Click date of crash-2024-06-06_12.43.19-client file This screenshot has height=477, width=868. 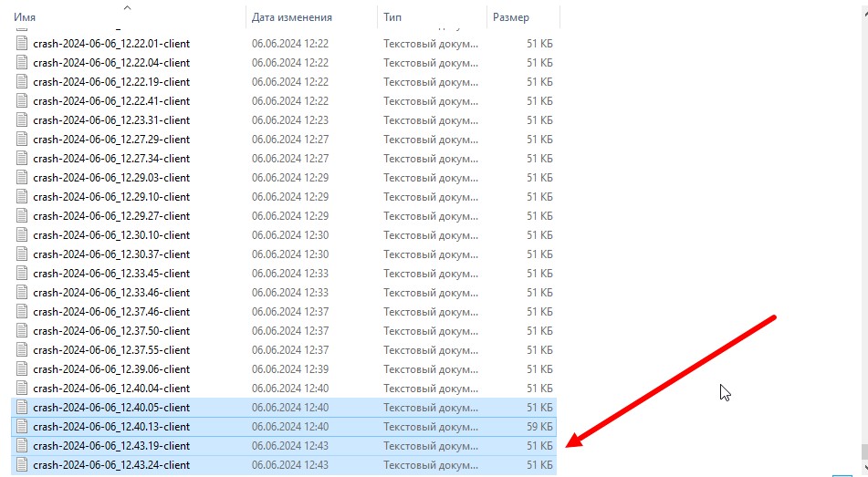(290, 446)
